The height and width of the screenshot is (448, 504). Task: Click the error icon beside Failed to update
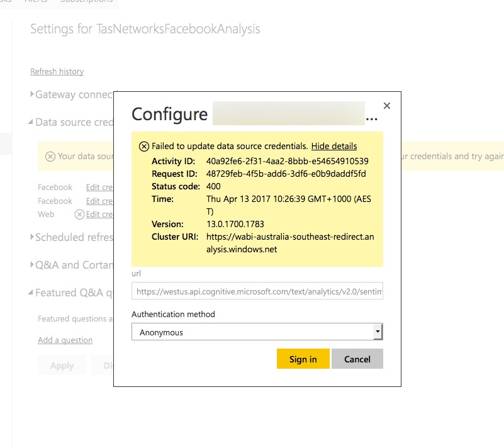coord(144,147)
